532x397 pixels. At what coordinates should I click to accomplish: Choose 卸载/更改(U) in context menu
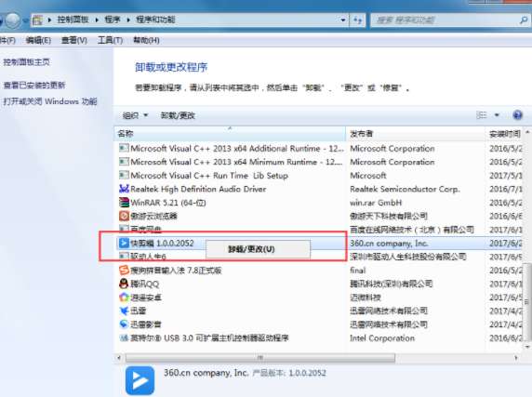(258, 249)
